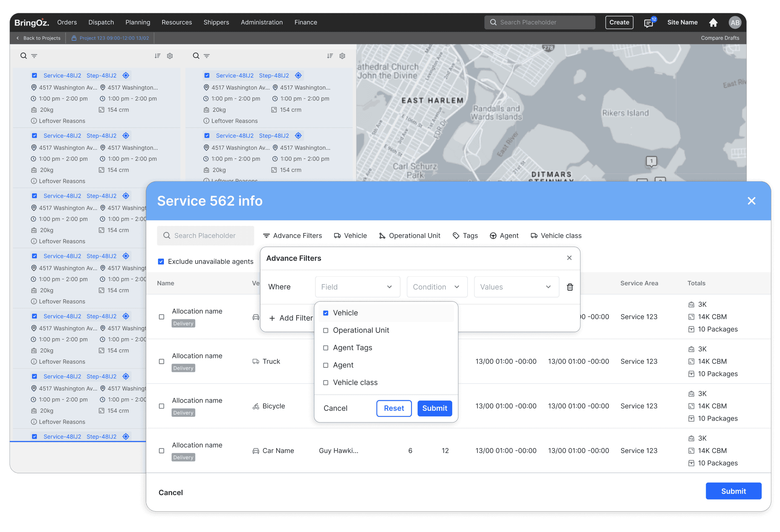This screenshot has height=532, width=780.
Task: Open the Planning menu
Action: [x=138, y=22]
